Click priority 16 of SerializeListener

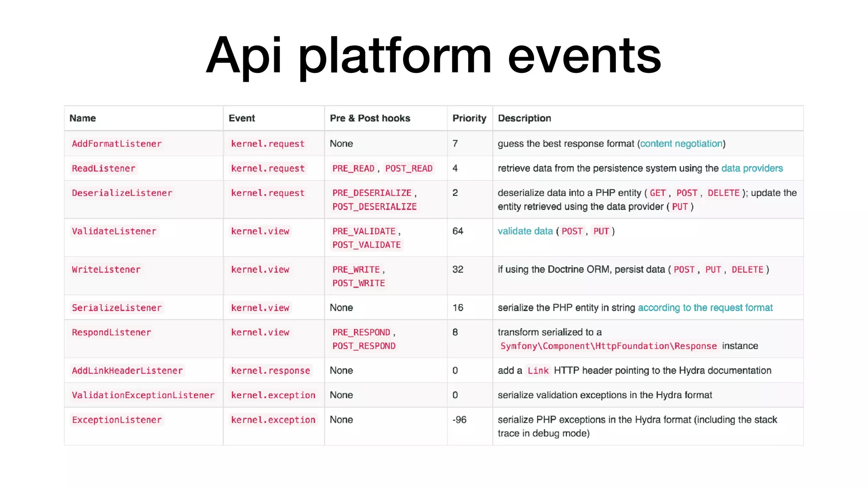point(458,308)
